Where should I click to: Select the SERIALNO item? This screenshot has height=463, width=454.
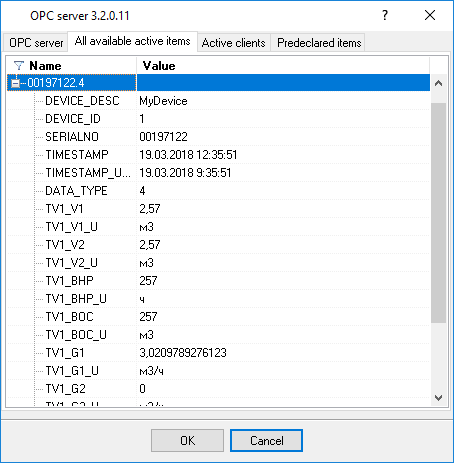click(x=72, y=137)
